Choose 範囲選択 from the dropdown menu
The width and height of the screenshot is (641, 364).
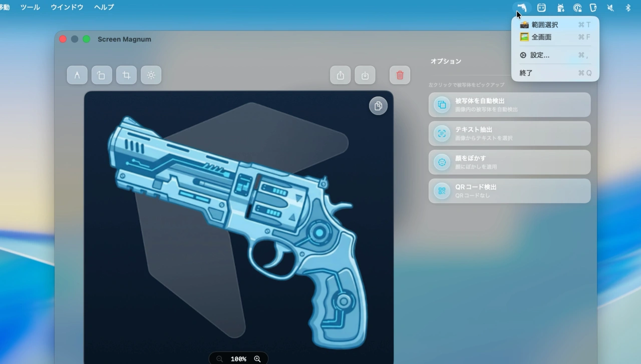point(544,25)
